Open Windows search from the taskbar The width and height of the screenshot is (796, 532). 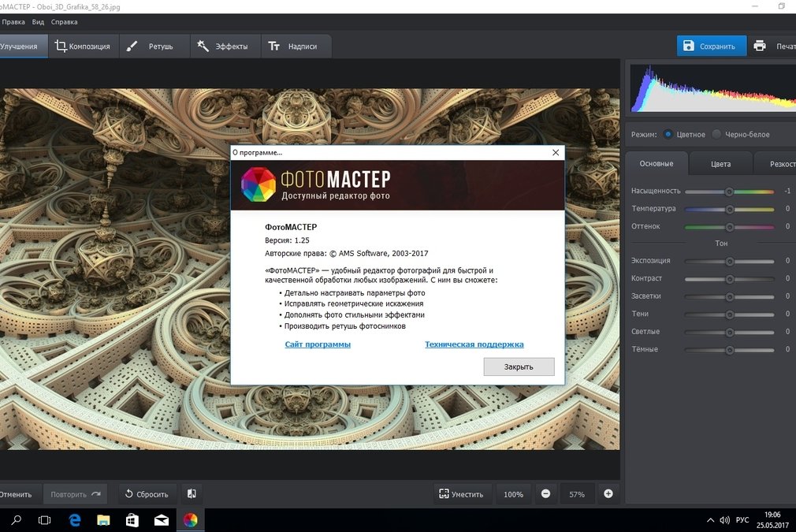coord(17,520)
